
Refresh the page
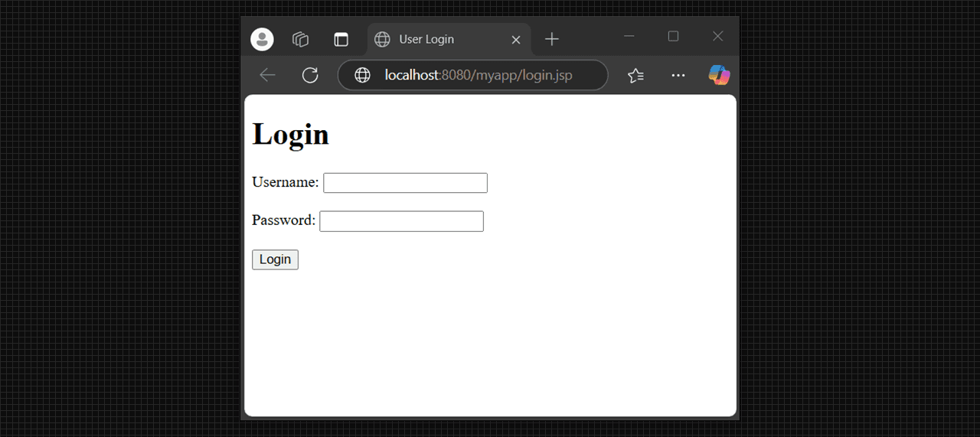(x=310, y=75)
